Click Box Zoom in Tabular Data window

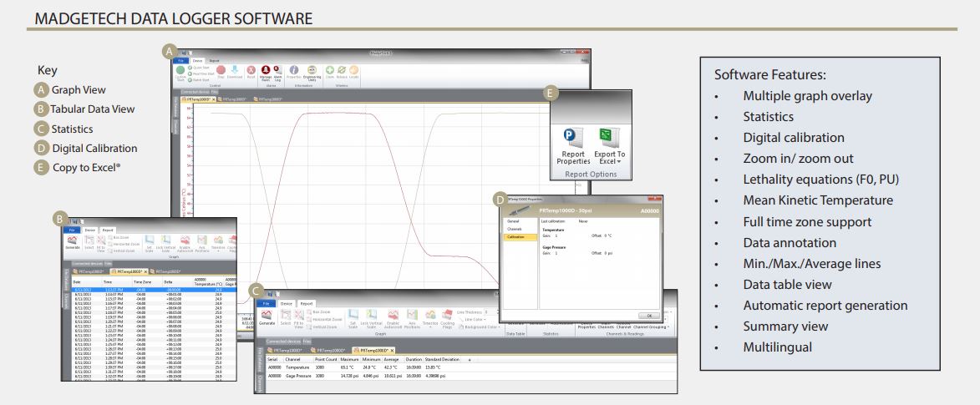[118, 237]
